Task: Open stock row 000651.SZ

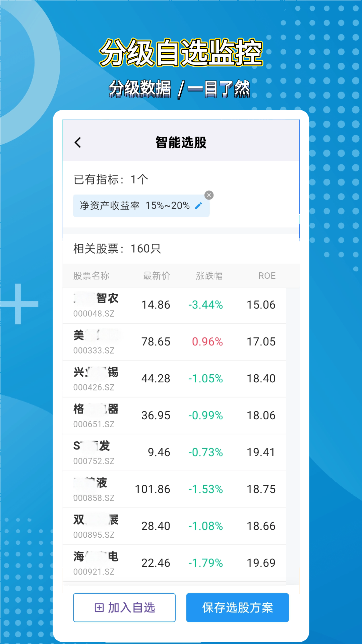Action: [174, 416]
